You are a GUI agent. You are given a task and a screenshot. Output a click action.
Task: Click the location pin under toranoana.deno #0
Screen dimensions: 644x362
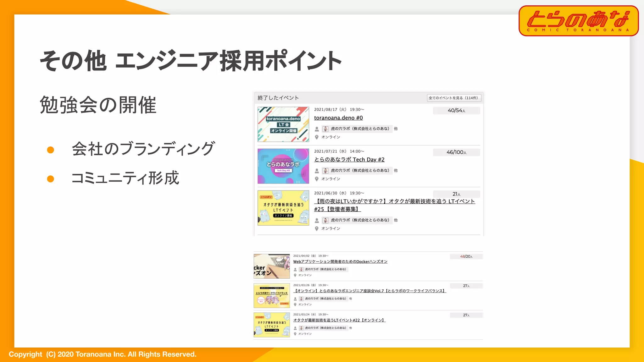pyautogui.click(x=317, y=137)
